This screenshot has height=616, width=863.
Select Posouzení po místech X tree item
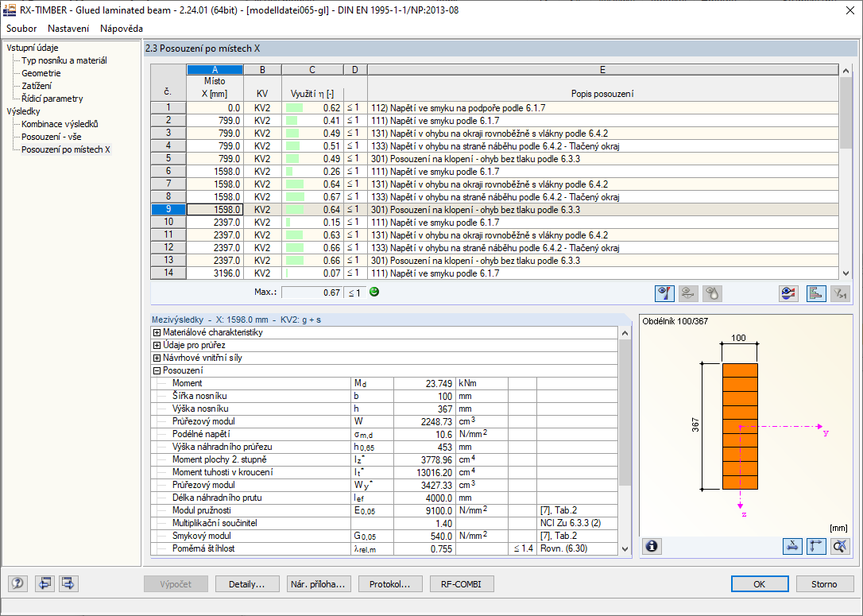point(65,149)
